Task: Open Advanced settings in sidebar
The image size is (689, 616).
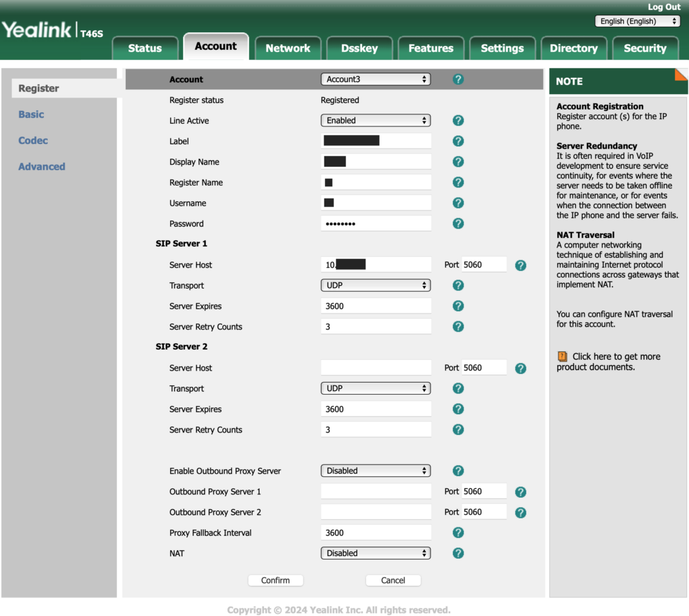Action: 42,167
